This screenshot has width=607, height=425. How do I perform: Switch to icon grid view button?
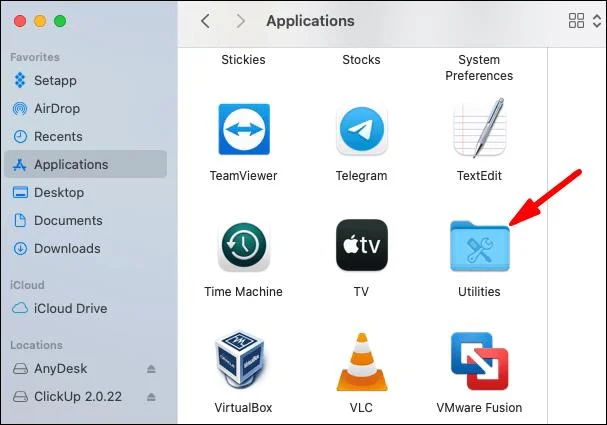click(576, 21)
